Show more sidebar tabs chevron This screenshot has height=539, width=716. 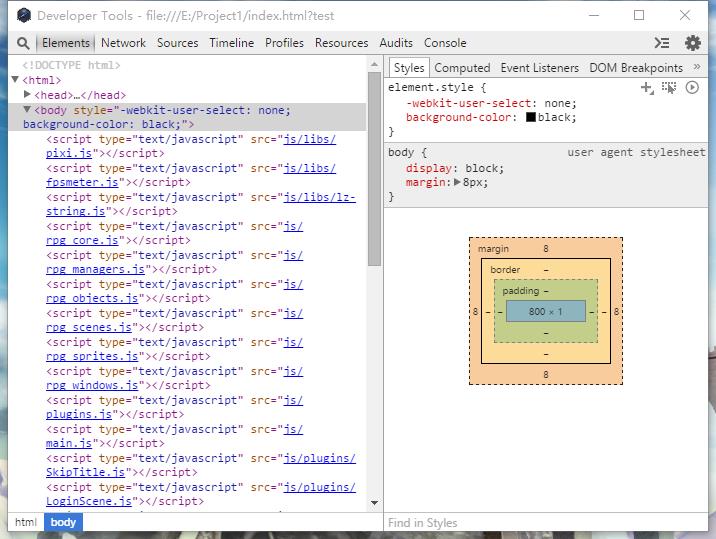(x=697, y=67)
